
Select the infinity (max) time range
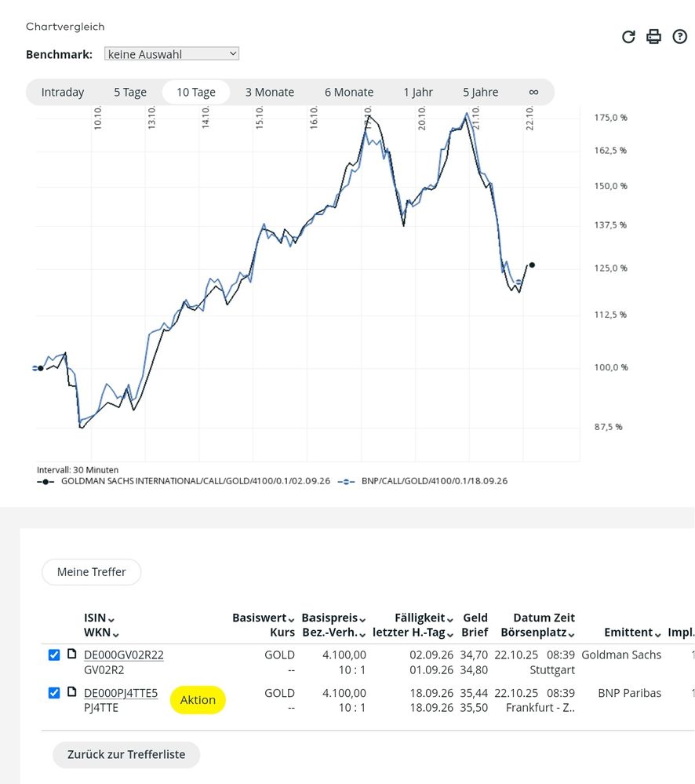(x=533, y=92)
